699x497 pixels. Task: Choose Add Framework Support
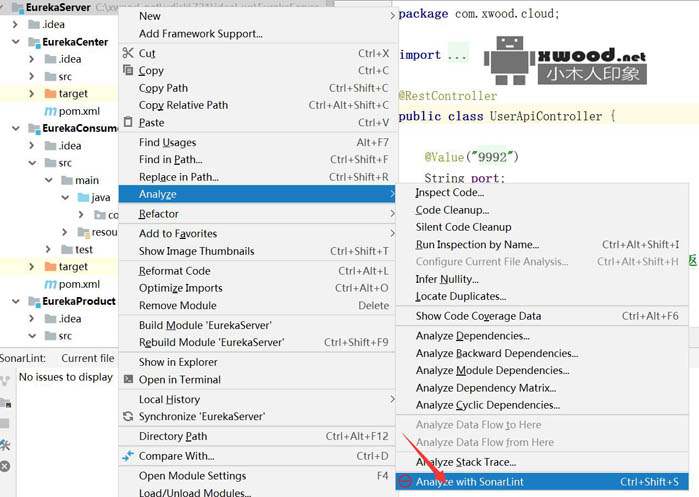(x=257, y=33)
